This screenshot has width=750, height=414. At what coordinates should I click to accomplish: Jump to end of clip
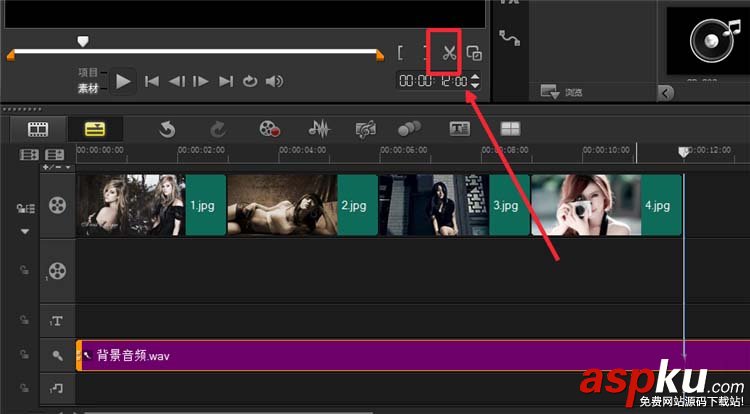pos(226,82)
